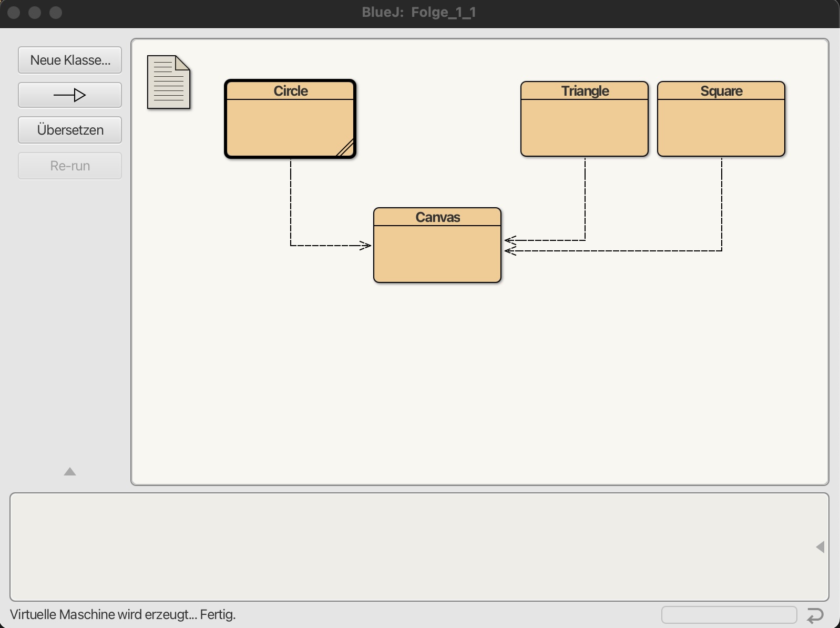The height and width of the screenshot is (628, 840).
Task: Expand the sidebar panel with the up triangle
Action: (70, 472)
